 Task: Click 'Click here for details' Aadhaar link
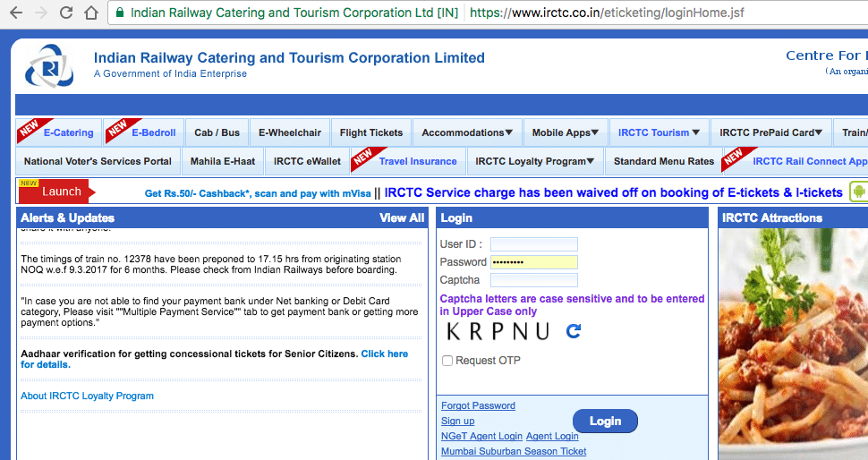pos(214,359)
